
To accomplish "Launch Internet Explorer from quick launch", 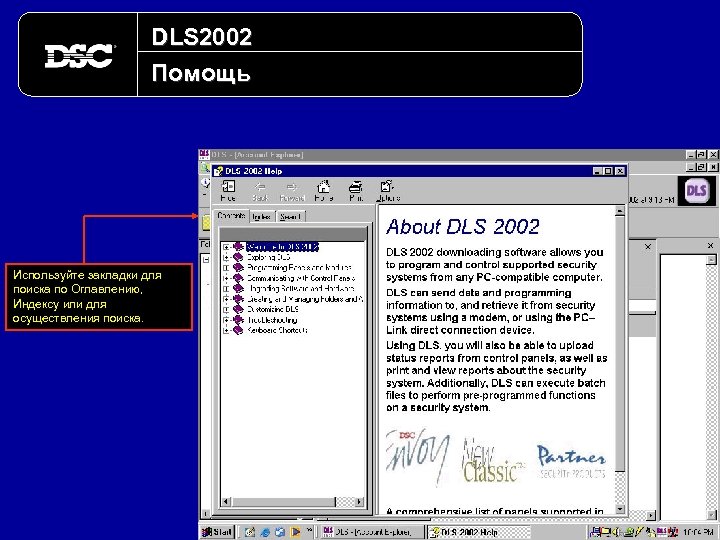I will click(x=265, y=532).
